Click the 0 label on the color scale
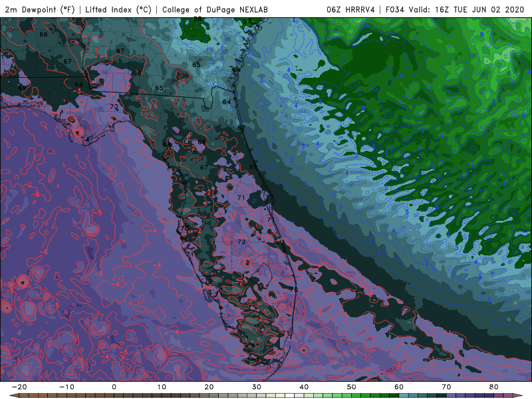532x399 pixels. 114,387
